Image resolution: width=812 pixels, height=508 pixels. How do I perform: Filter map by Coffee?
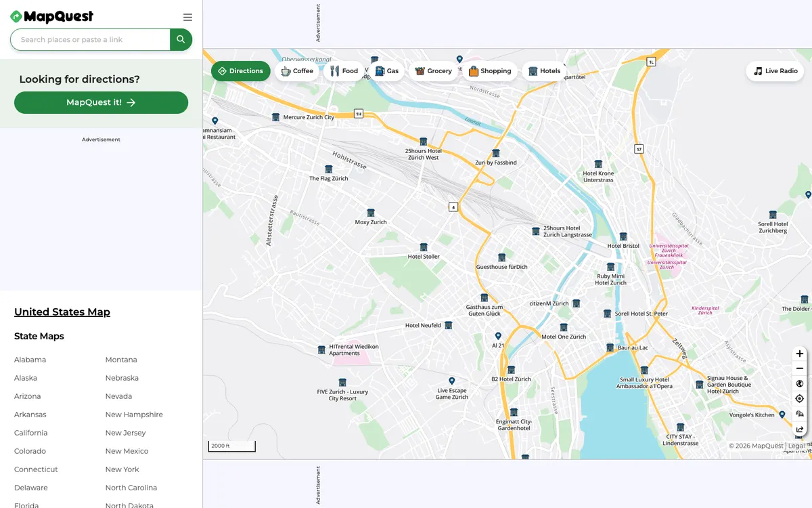click(x=297, y=71)
